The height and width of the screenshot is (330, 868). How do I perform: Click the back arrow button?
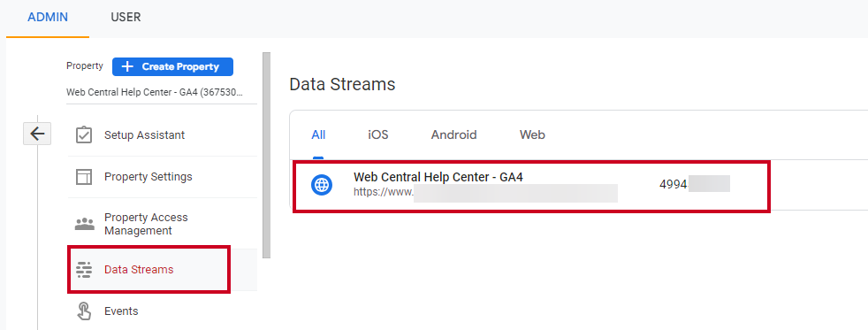(37, 134)
